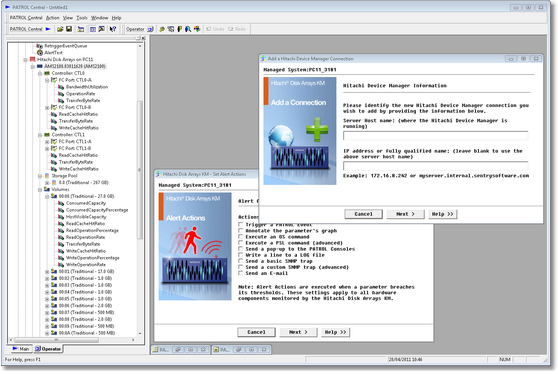558x374 pixels.
Task: Tick Write a line to a LOG file
Action: pyautogui.click(x=241, y=255)
